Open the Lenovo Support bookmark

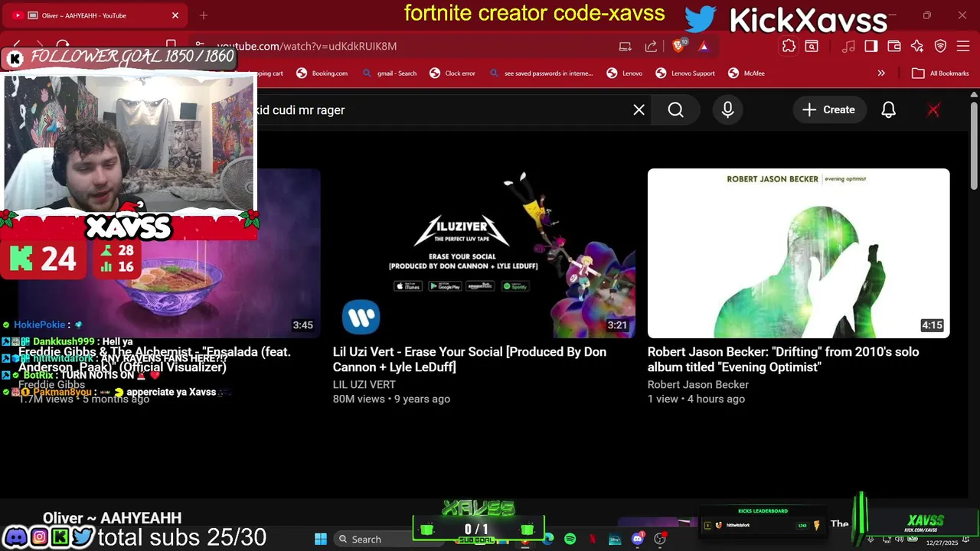pyautogui.click(x=685, y=73)
